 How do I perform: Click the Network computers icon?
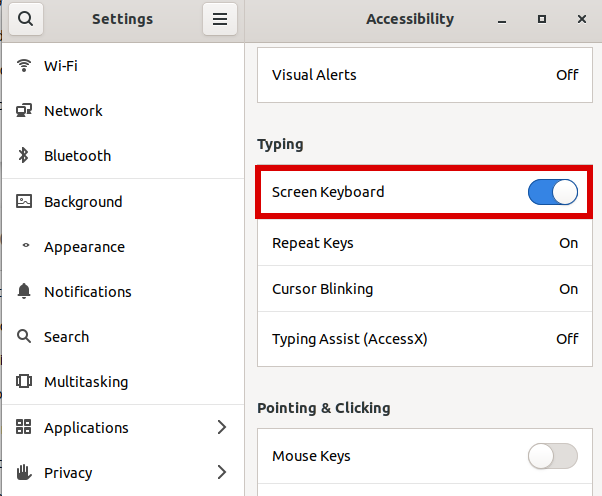tap(24, 111)
